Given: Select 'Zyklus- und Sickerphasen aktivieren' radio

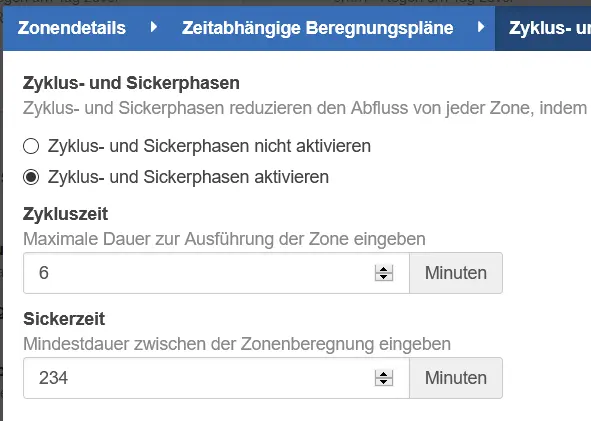Looking at the screenshot, I should coord(31,177).
